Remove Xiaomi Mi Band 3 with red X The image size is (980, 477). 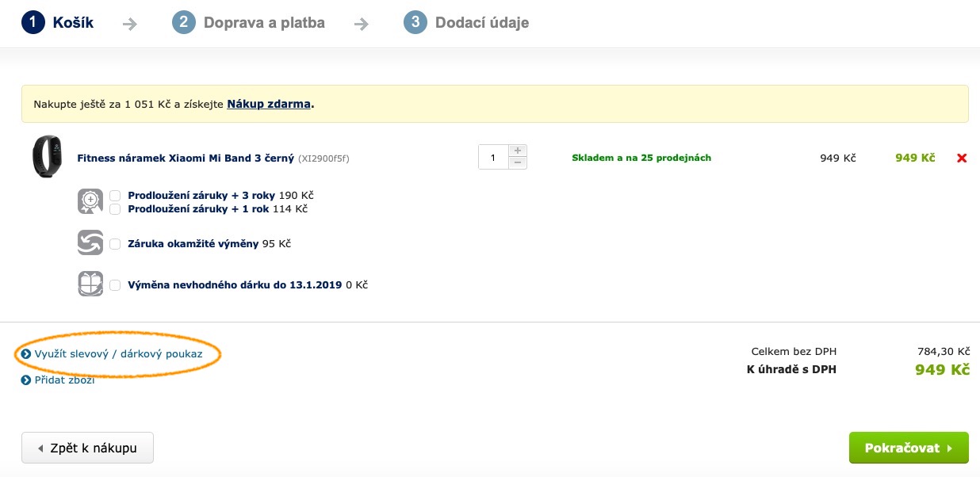coord(962,158)
